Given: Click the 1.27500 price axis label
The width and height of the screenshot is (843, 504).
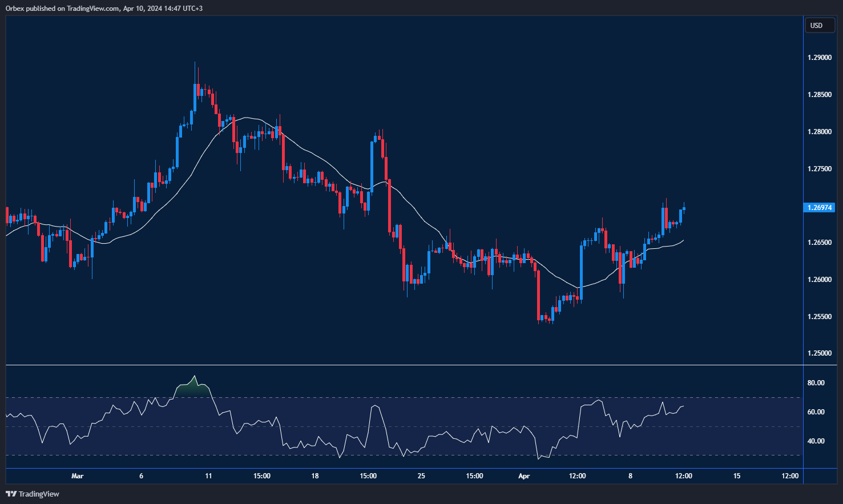Looking at the screenshot, I should 819,169.
